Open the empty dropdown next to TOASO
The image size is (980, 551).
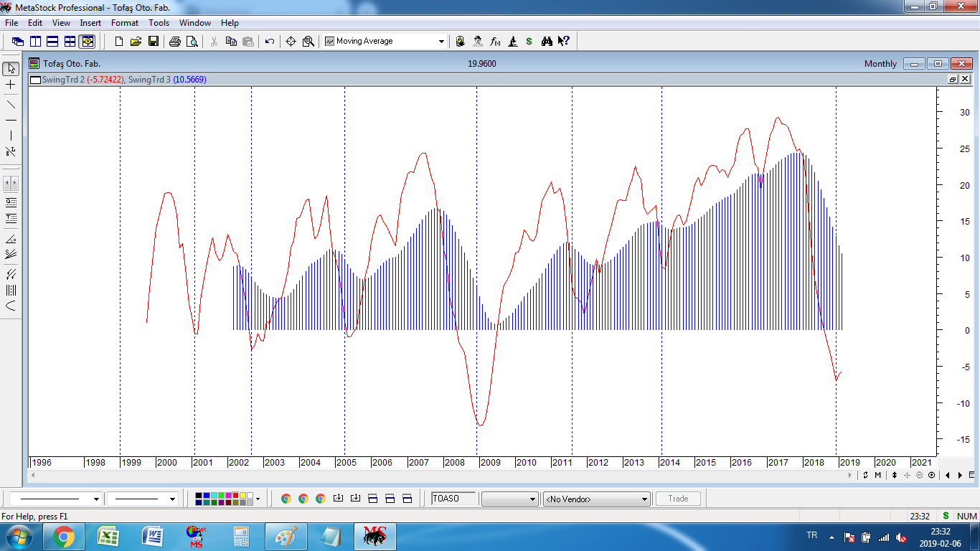tap(509, 499)
